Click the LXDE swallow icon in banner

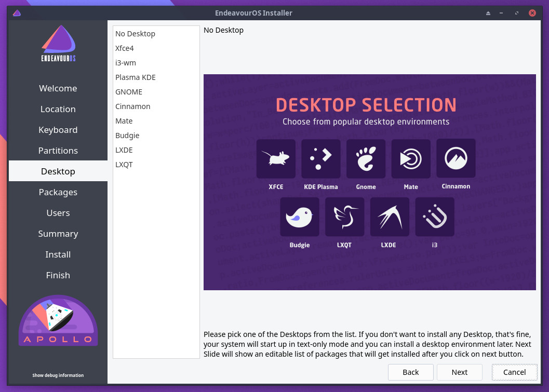[x=390, y=217]
